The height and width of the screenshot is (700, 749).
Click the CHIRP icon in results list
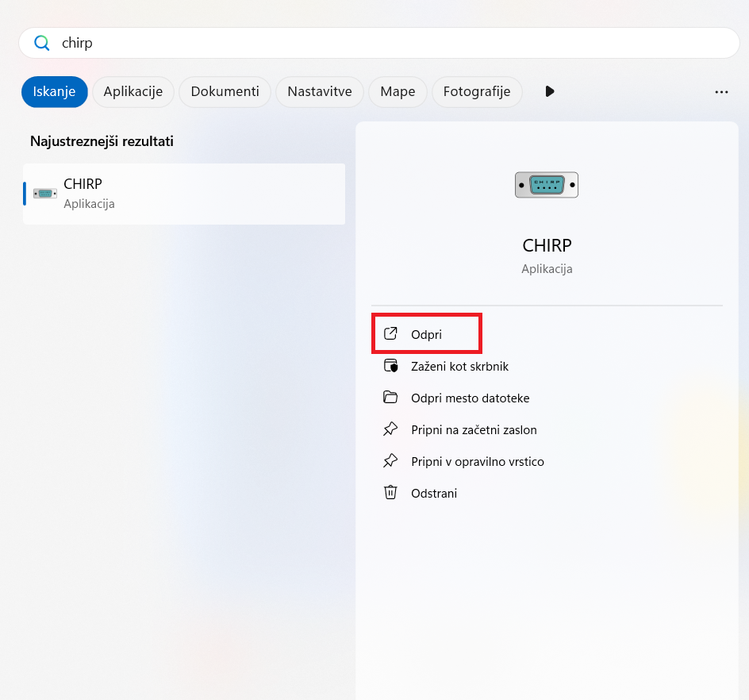(x=45, y=194)
